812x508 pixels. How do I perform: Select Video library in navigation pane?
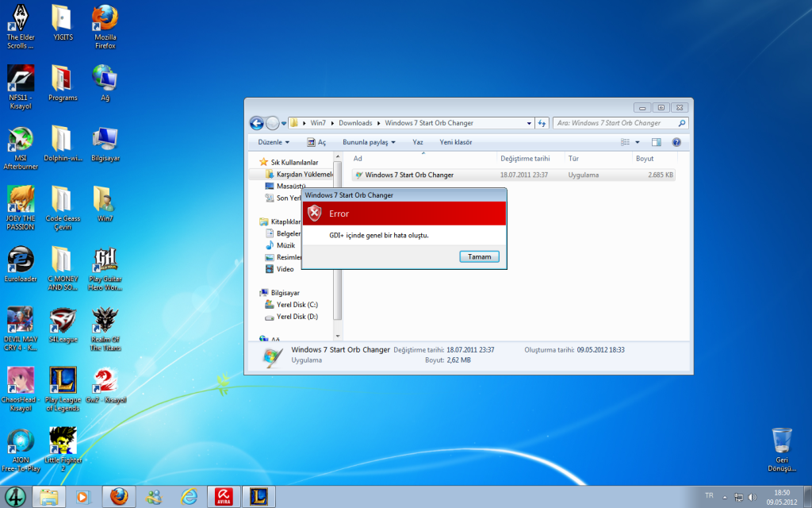click(x=280, y=269)
